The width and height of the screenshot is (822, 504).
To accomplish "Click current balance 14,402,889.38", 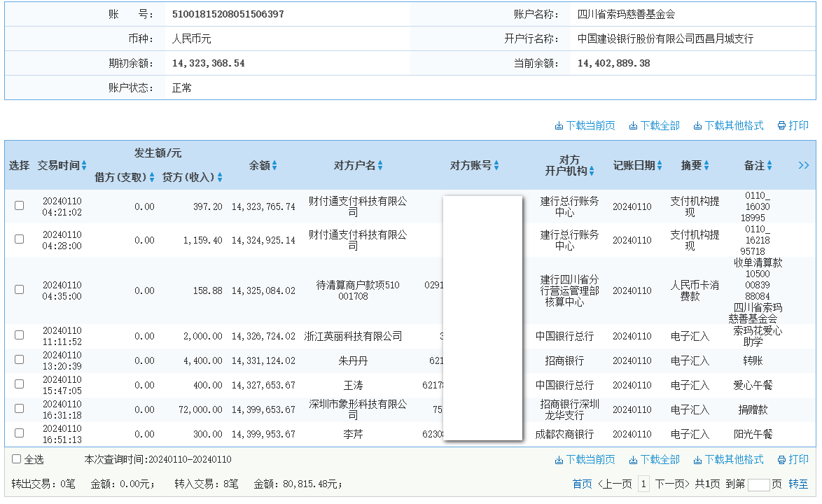I will [x=613, y=64].
